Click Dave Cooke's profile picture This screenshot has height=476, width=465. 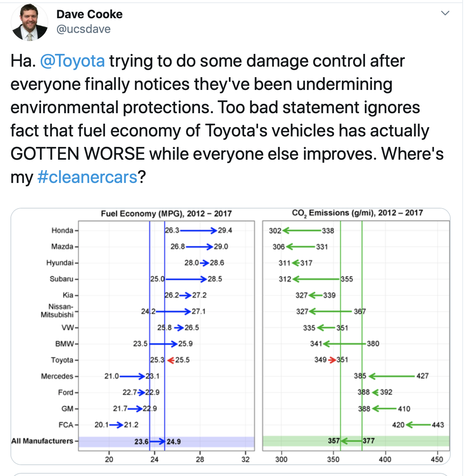point(29,22)
